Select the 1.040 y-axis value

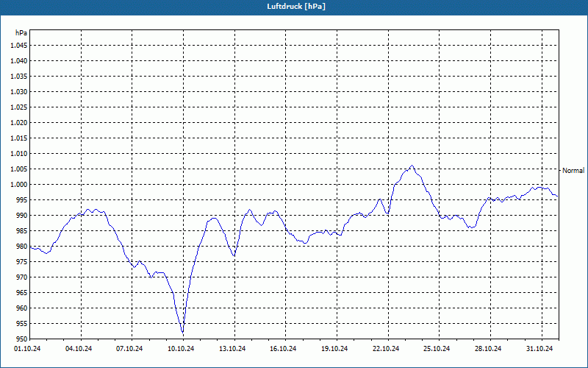coord(19,61)
